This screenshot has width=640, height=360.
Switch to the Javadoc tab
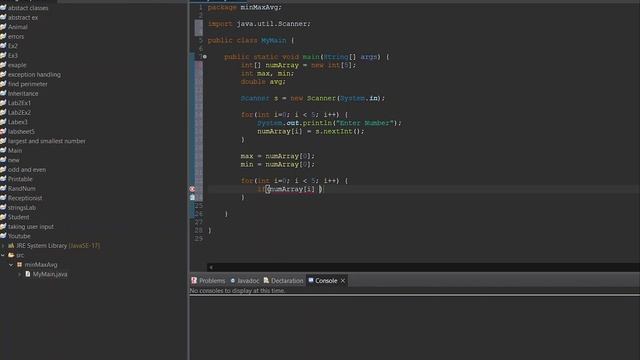[245, 281]
